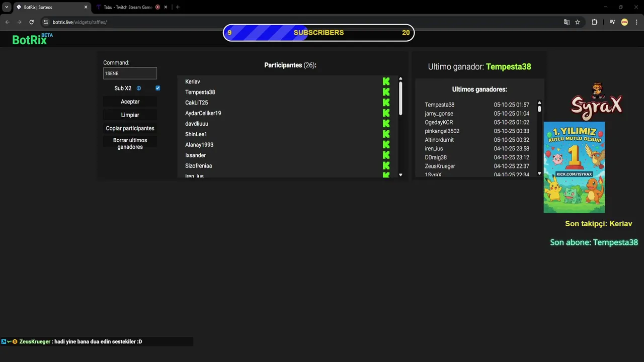Click the Kick icon next to AydarCeliker19
Viewport: 644px width, 362px height.
tap(386, 113)
